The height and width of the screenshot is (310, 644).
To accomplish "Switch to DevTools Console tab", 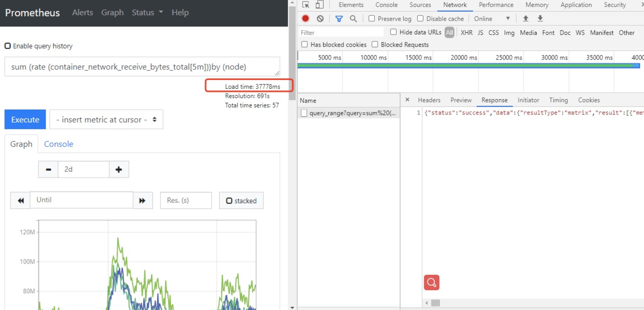I will coord(386,5).
